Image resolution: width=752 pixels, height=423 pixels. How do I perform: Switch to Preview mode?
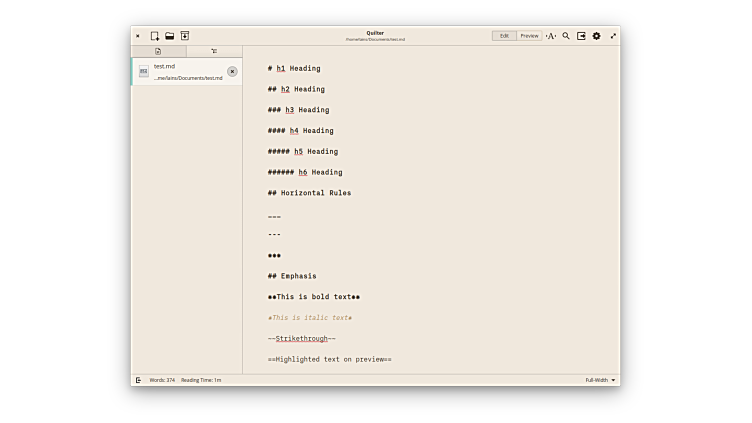(529, 36)
